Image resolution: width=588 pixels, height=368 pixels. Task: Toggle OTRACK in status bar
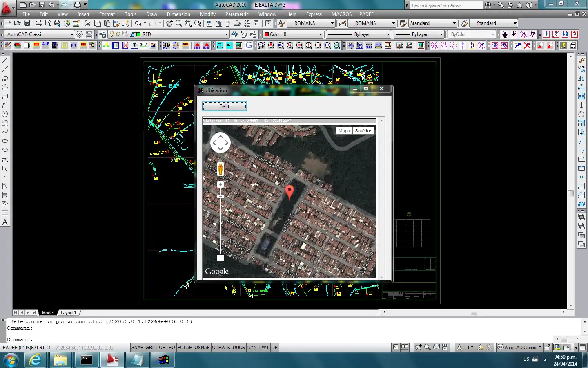pyautogui.click(x=221, y=348)
